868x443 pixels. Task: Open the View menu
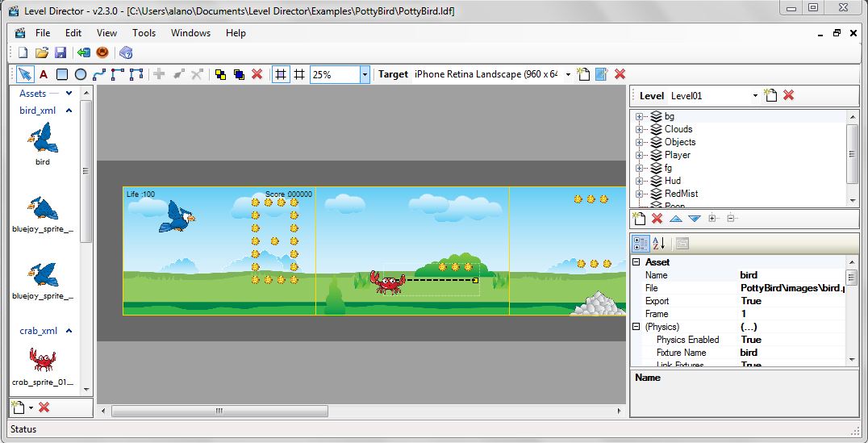[106, 33]
